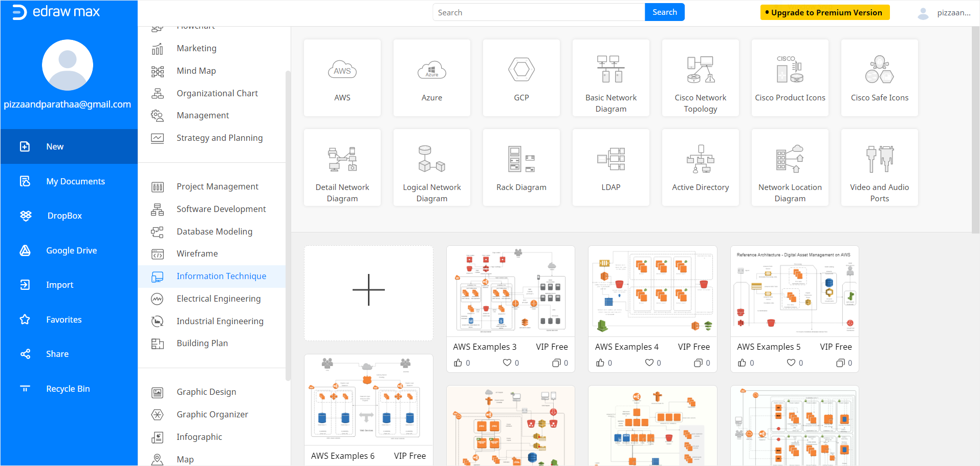Click the Infographic category icon
This screenshot has width=980, height=466.
point(157,437)
